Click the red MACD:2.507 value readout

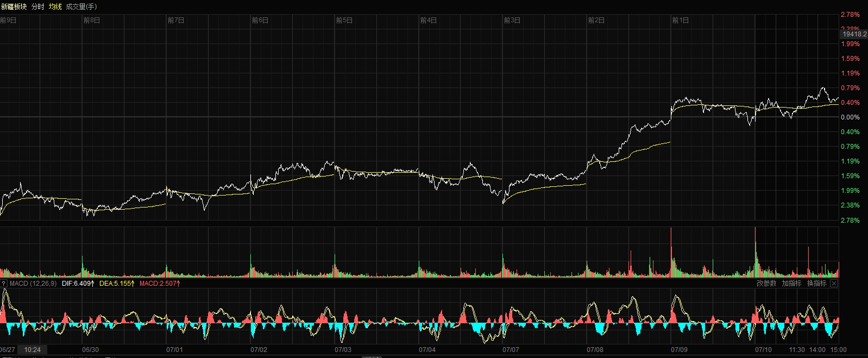pos(160,284)
